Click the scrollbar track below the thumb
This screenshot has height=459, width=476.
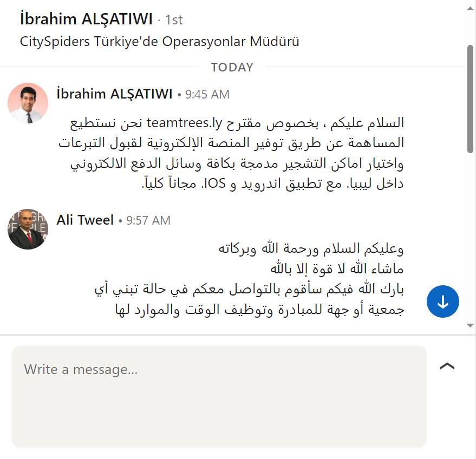(x=470, y=237)
